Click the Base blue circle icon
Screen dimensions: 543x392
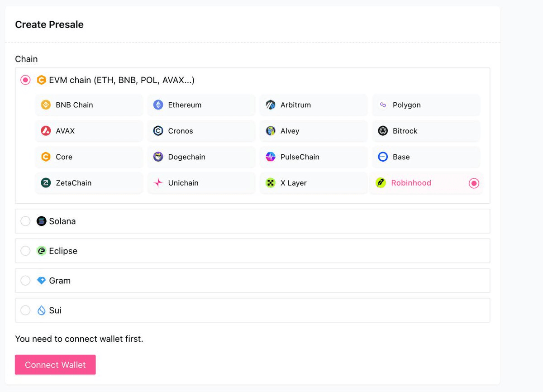383,157
